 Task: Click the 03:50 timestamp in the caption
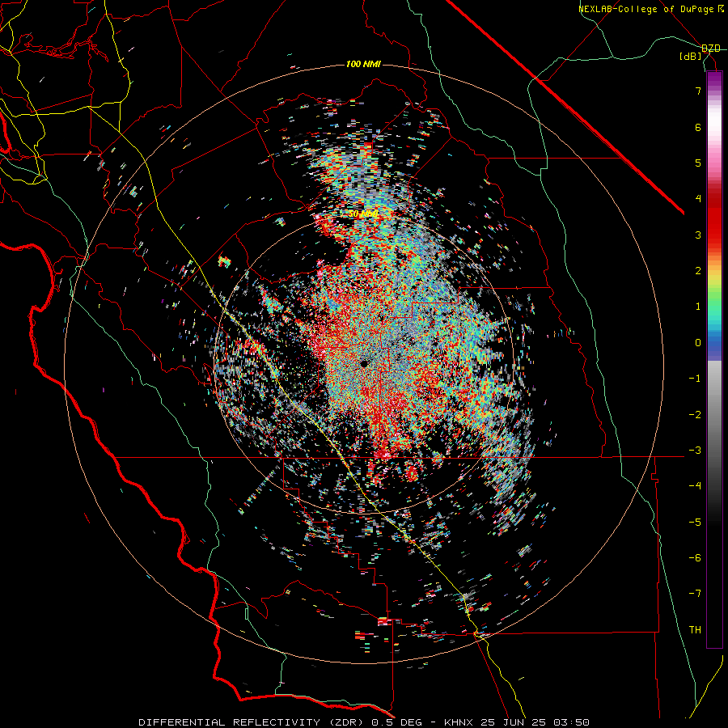[571, 722]
